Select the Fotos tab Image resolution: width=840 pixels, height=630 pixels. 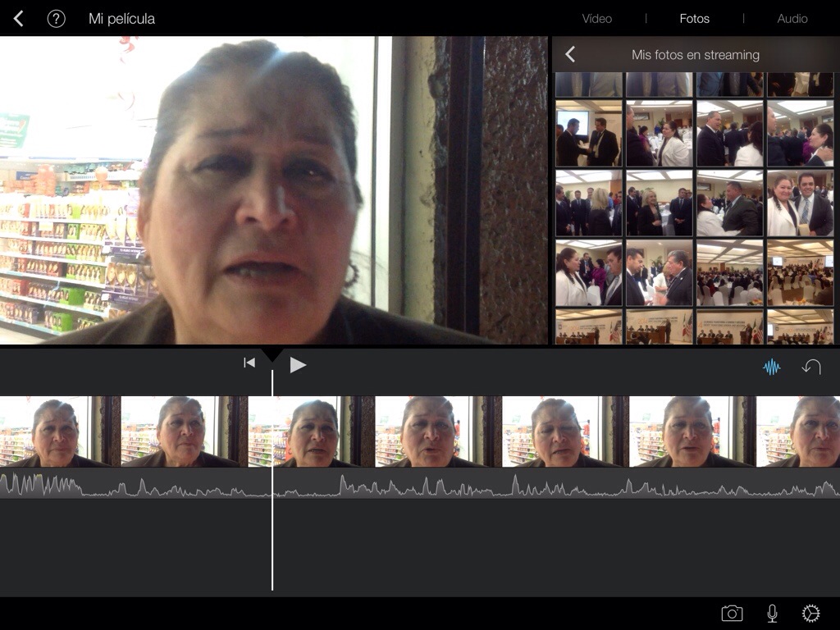pyautogui.click(x=694, y=19)
